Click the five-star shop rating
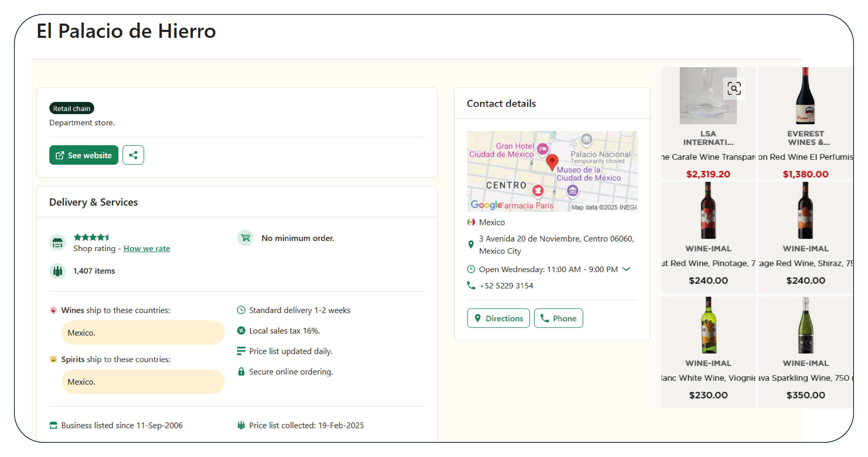The width and height of the screenshot is (868, 457). click(92, 237)
